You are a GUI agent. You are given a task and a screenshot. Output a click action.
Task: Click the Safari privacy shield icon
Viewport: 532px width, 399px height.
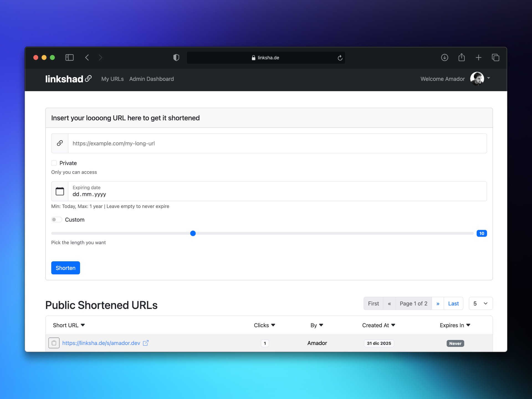[x=176, y=57]
